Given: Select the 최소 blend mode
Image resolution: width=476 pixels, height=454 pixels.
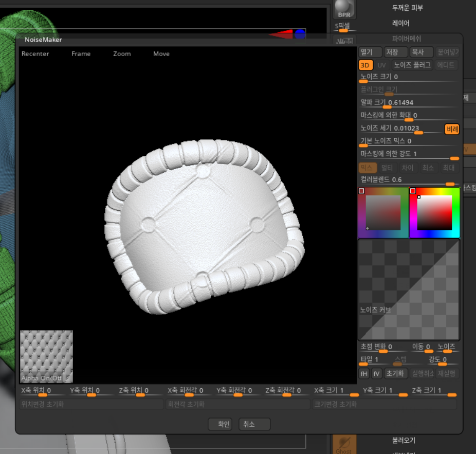Looking at the screenshot, I should click(x=428, y=168).
